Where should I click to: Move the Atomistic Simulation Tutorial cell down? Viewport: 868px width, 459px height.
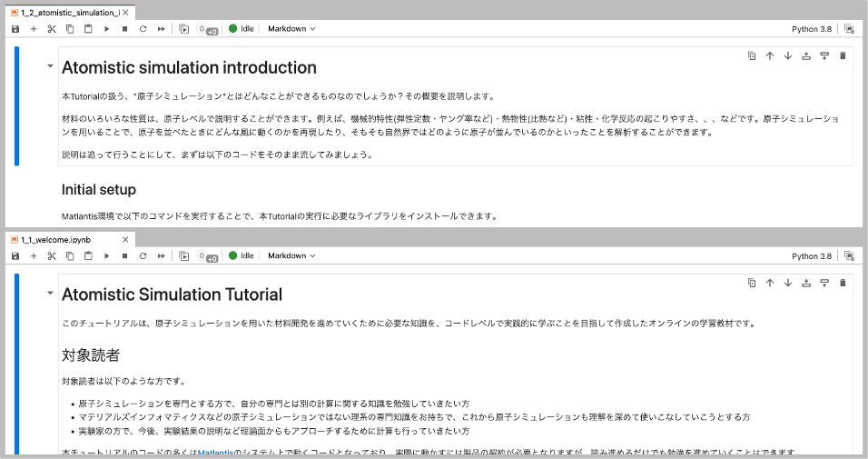click(788, 283)
